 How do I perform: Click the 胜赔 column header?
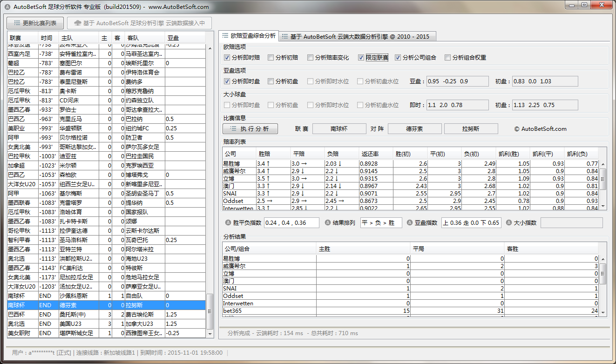click(x=273, y=154)
